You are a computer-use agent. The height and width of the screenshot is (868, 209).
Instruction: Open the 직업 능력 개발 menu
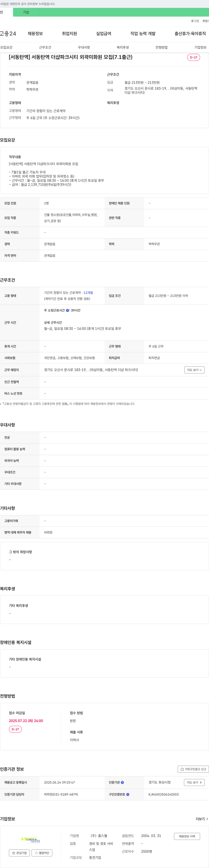pyautogui.click(x=143, y=34)
